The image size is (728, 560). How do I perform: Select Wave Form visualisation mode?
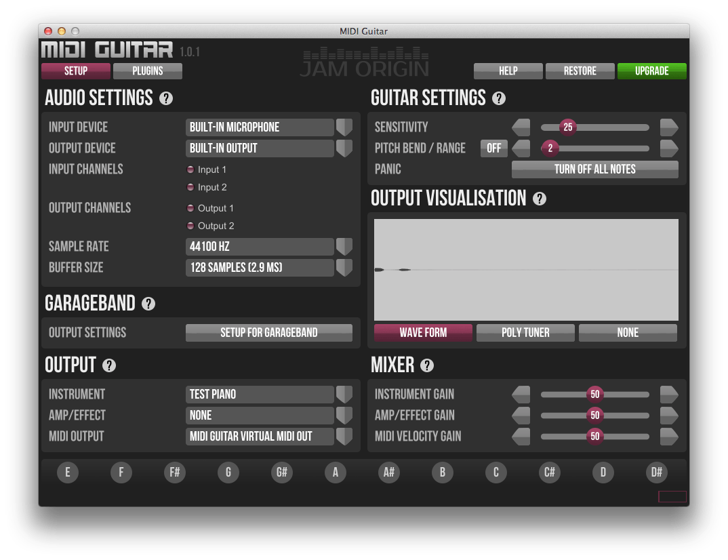click(423, 333)
